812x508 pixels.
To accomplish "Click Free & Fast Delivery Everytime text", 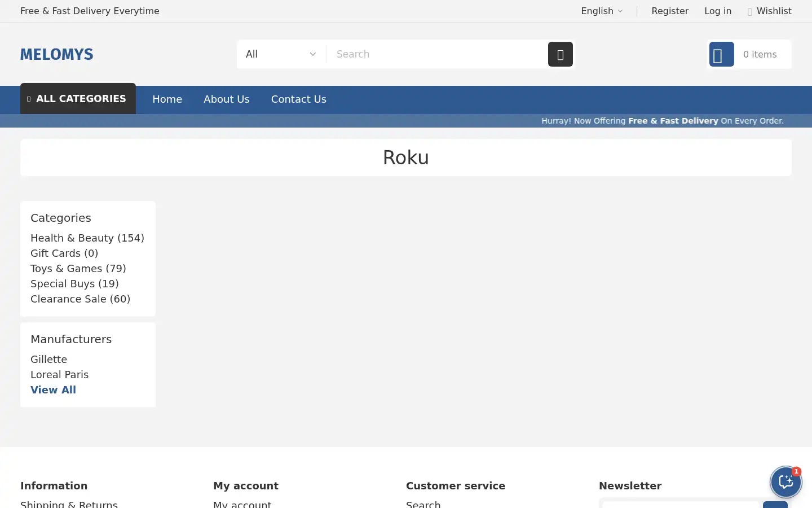I will [x=90, y=11].
